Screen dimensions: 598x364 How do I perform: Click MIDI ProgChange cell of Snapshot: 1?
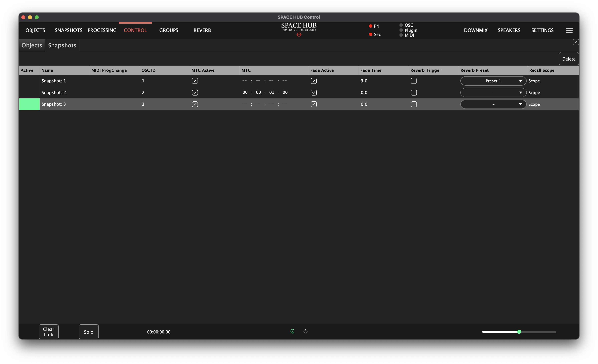[115, 81]
